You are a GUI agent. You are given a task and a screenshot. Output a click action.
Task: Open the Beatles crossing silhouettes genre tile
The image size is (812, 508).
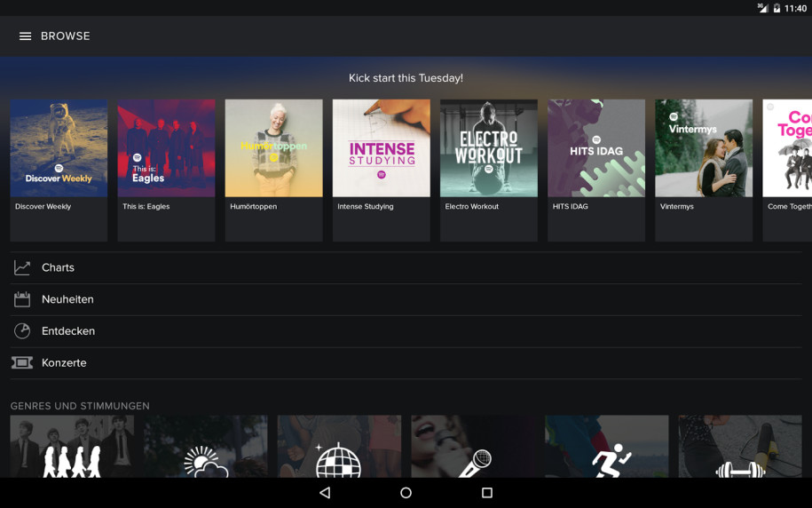tap(72, 446)
